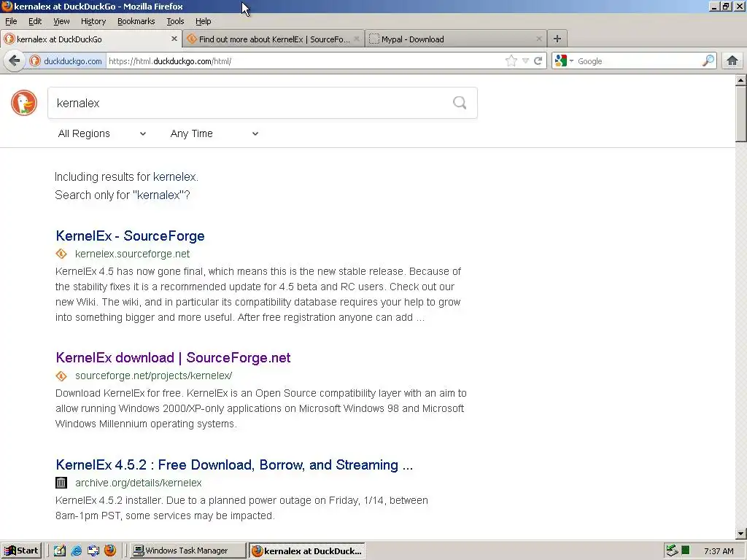
Task: Open the search engine selector dropdown
Action: click(x=564, y=61)
